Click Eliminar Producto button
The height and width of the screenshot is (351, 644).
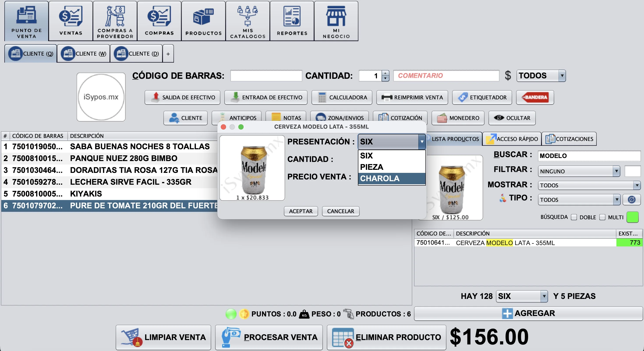[386, 337]
